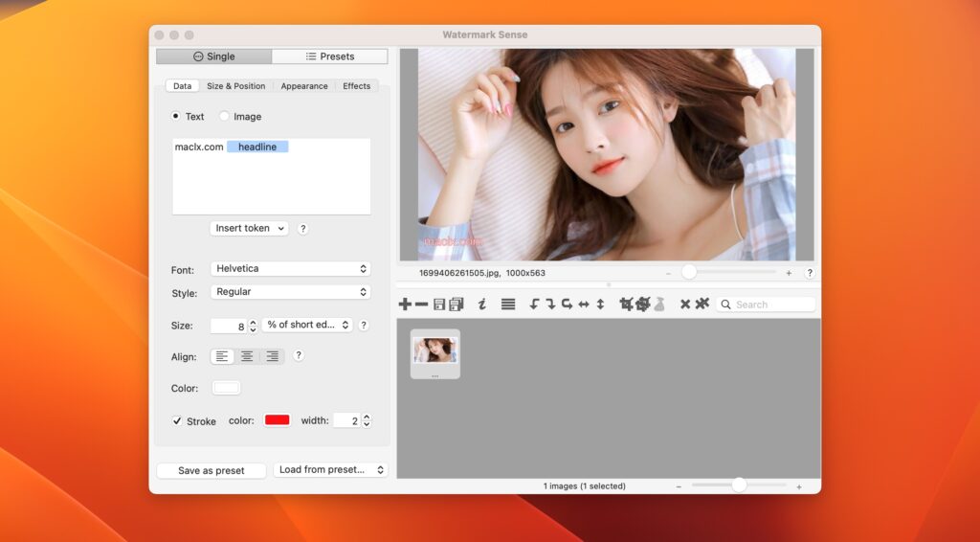Rotate image 180 degrees (U-turn arrow)
Screen dimensions: 980x542
click(567, 305)
